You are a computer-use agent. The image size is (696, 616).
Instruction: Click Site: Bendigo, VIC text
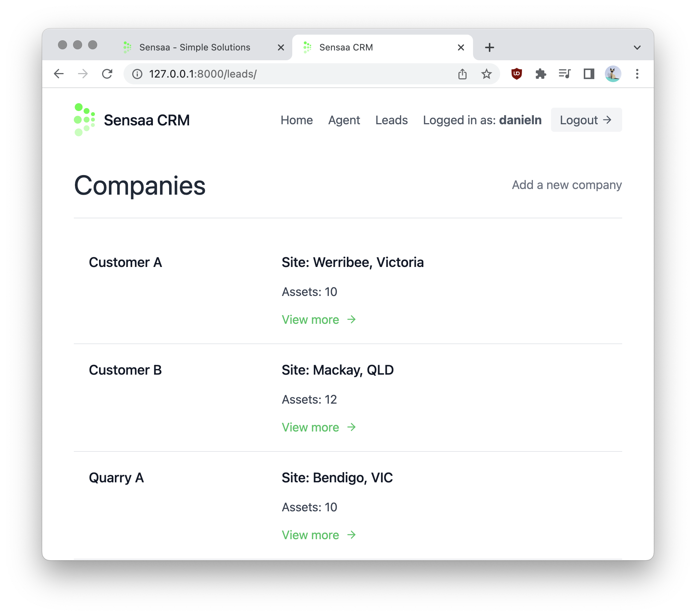pos(337,478)
